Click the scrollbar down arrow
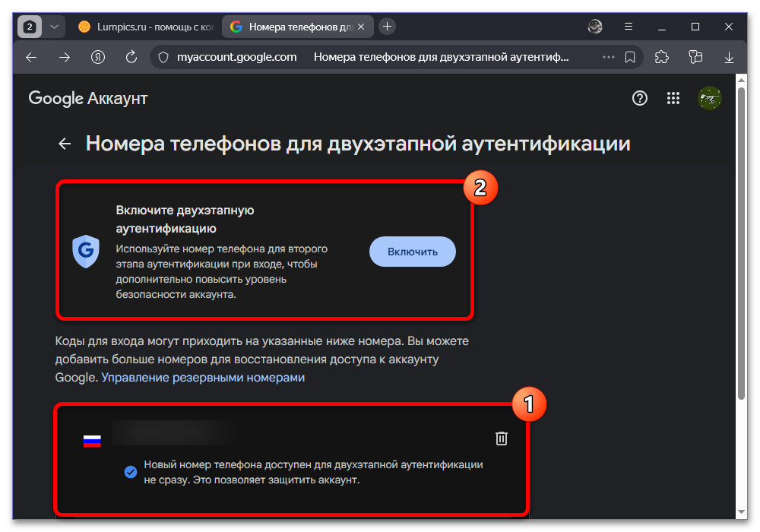This screenshot has height=532, width=760. click(x=741, y=511)
